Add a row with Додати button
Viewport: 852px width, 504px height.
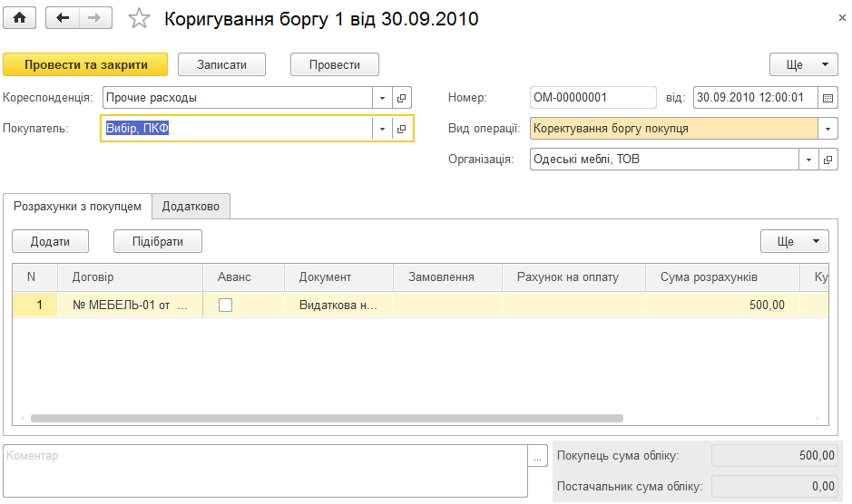[x=50, y=242]
